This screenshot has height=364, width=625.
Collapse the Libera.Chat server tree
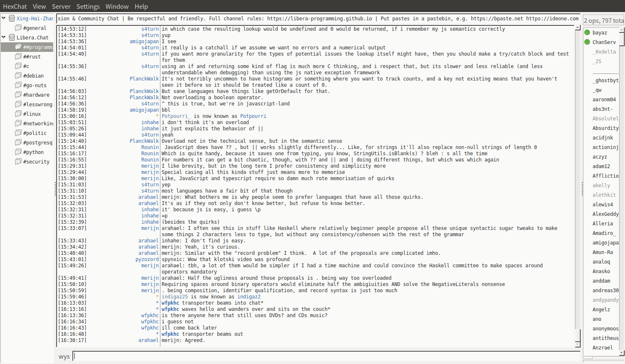point(4,37)
